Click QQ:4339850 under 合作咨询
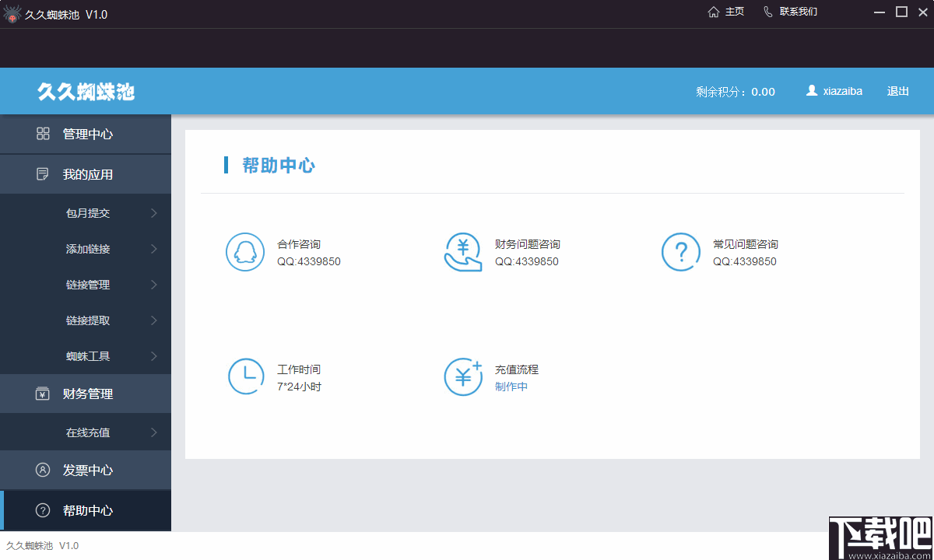Screen dimensions: 934x560 pos(309,261)
